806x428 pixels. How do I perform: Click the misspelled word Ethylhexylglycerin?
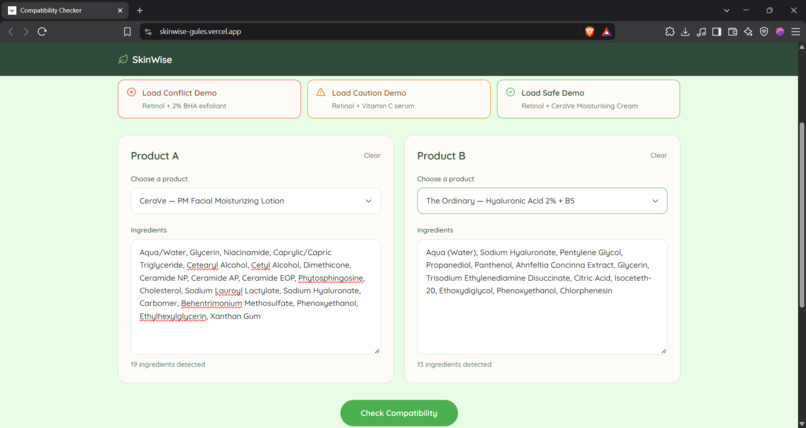pyautogui.click(x=173, y=316)
